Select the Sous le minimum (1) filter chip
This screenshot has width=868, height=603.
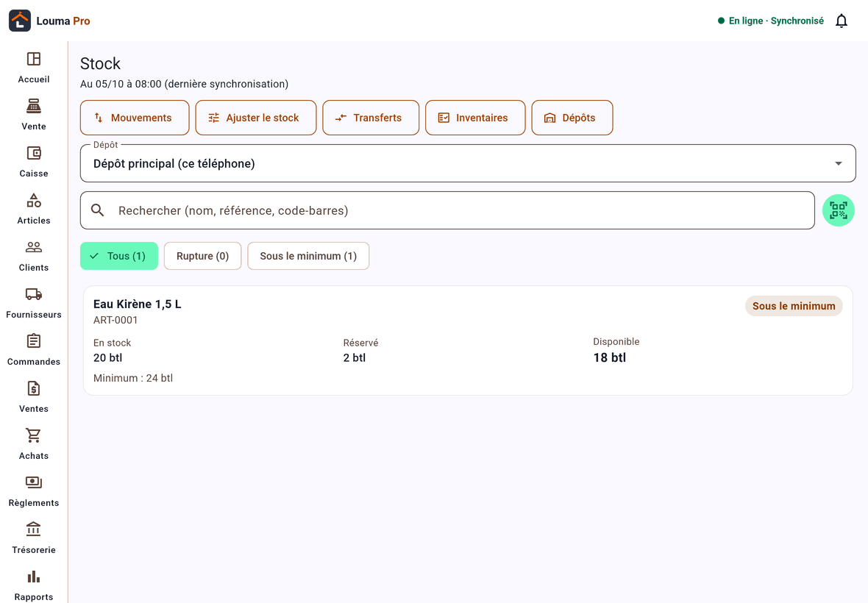308,256
